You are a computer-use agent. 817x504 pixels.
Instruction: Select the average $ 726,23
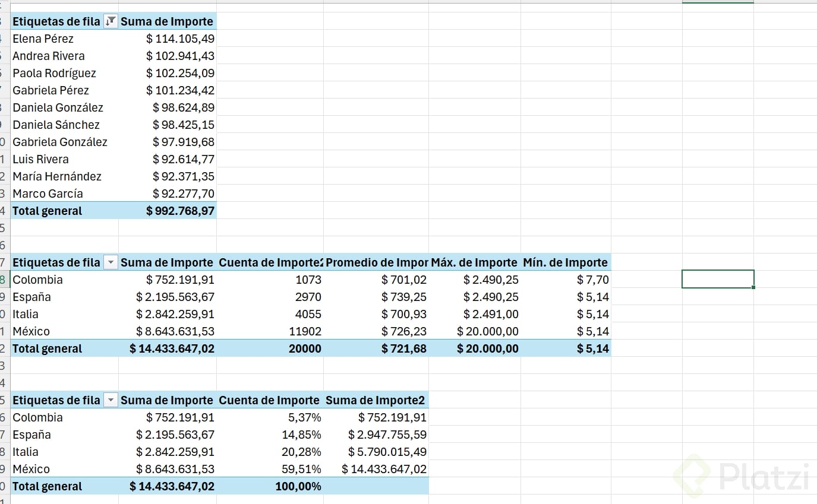click(404, 331)
